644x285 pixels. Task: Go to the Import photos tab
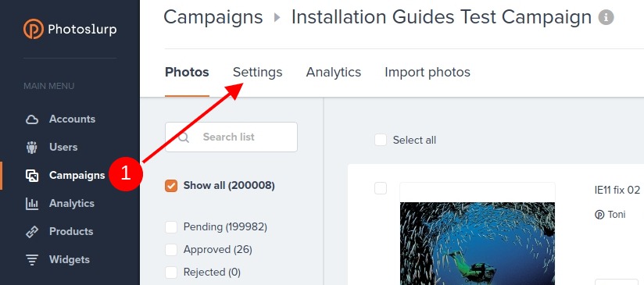(x=428, y=72)
